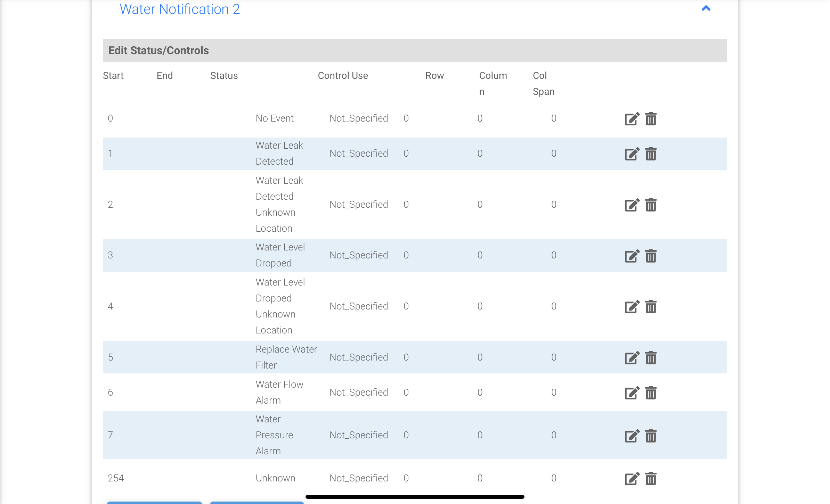The height and width of the screenshot is (504, 830).
Task: Edit the row with start value 4
Action: [632, 307]
